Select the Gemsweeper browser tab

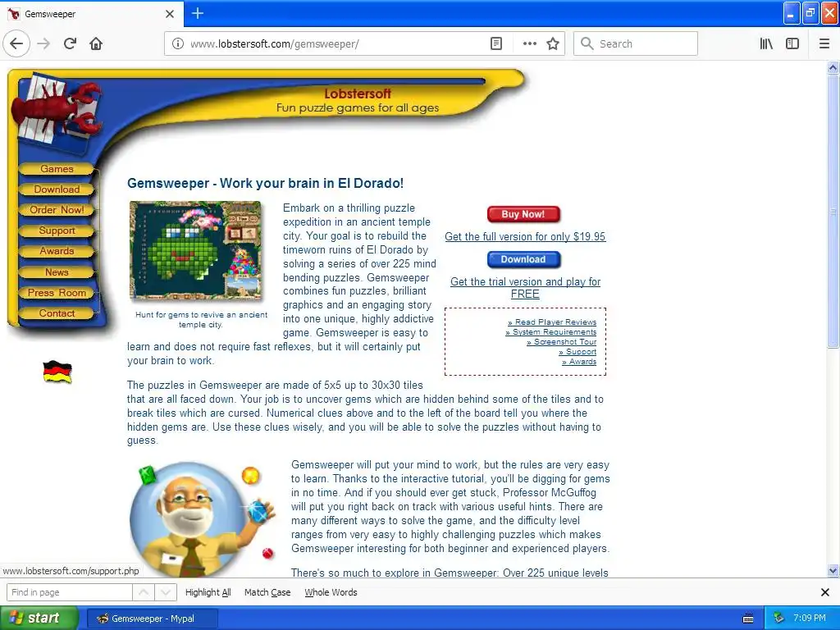tap(92, 14)
